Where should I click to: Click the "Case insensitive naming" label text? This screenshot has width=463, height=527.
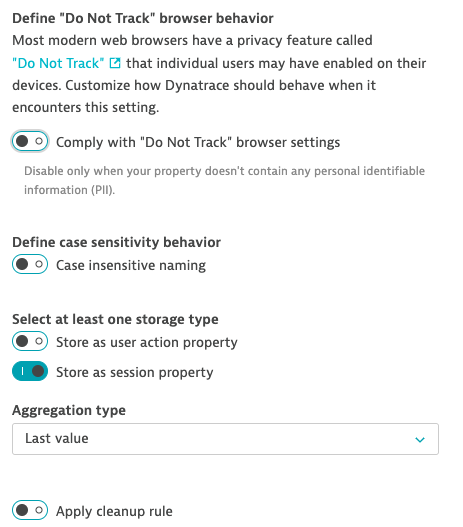(x=131, y=265)
